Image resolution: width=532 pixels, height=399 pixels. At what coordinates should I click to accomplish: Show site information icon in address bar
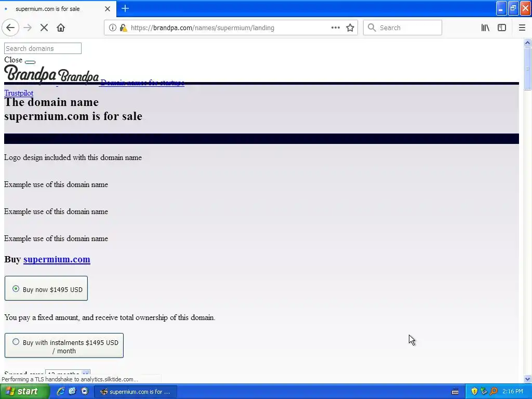pos(112,28)
